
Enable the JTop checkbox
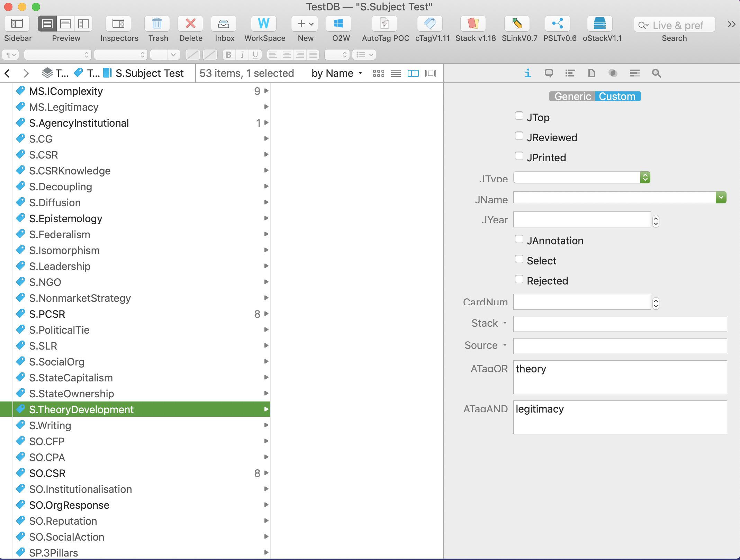click(x=519, y=116)
